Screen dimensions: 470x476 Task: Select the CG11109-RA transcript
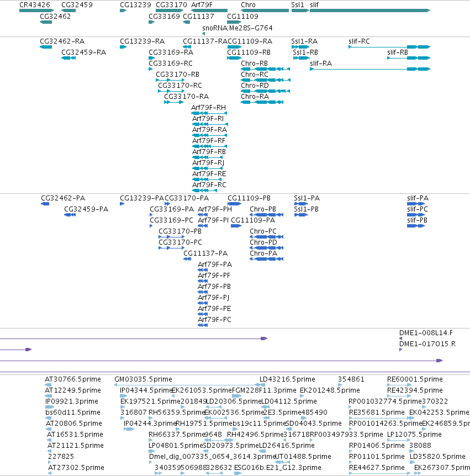[250, 41]
